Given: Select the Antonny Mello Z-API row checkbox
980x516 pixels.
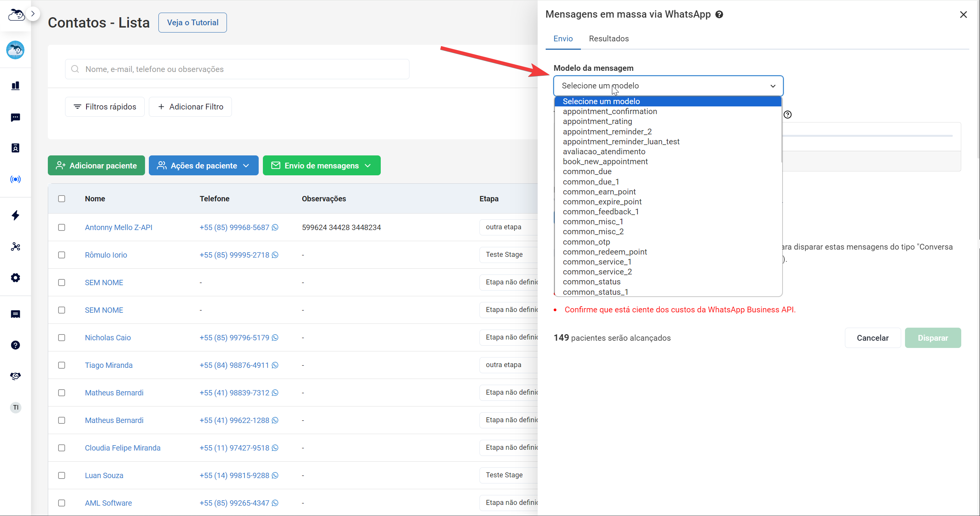Looking at the screenshot, I should tap(62, 227).
